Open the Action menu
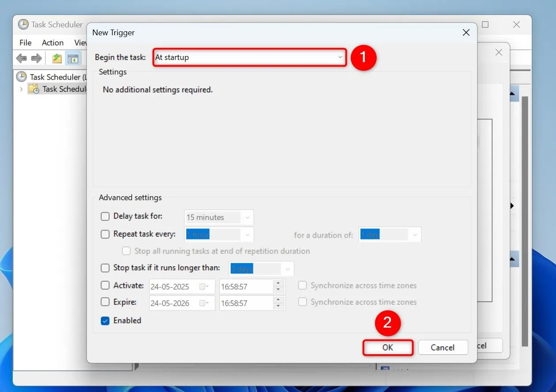The image size is (556, 392). pyautogui.click(x=53, y=43)
